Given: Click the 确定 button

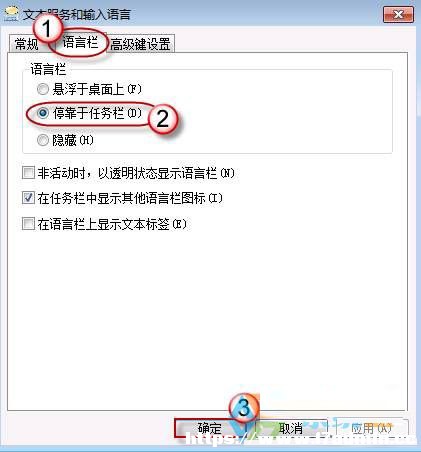Looking at the screenshot, I should 210,428.
